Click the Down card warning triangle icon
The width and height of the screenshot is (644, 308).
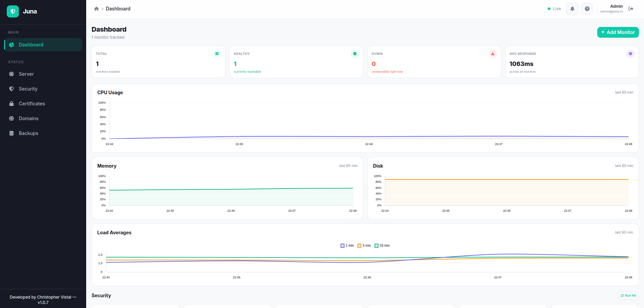pyautogui.click(x=493, y=54)
